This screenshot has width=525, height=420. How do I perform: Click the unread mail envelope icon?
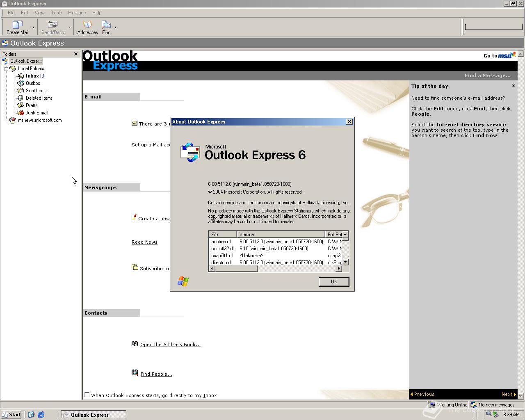pyautogui.click(x=135, y=123)
